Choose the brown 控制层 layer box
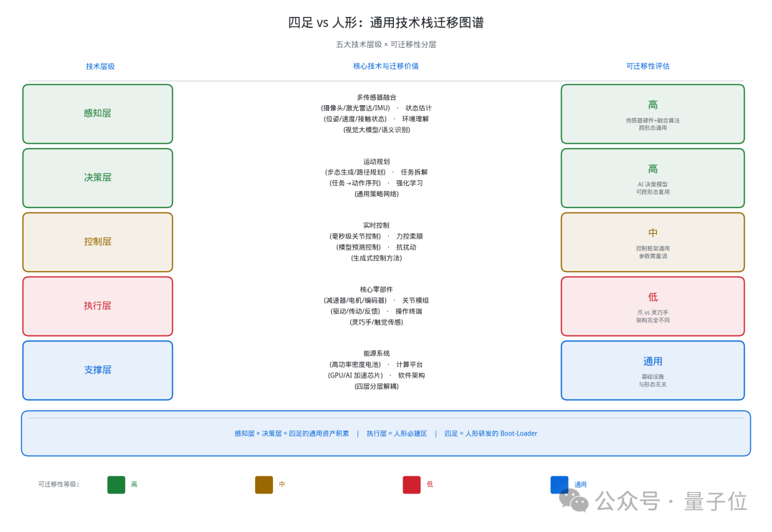Image resolution: width=772 pixels, height=532 pixels. [x=97, y=242]
